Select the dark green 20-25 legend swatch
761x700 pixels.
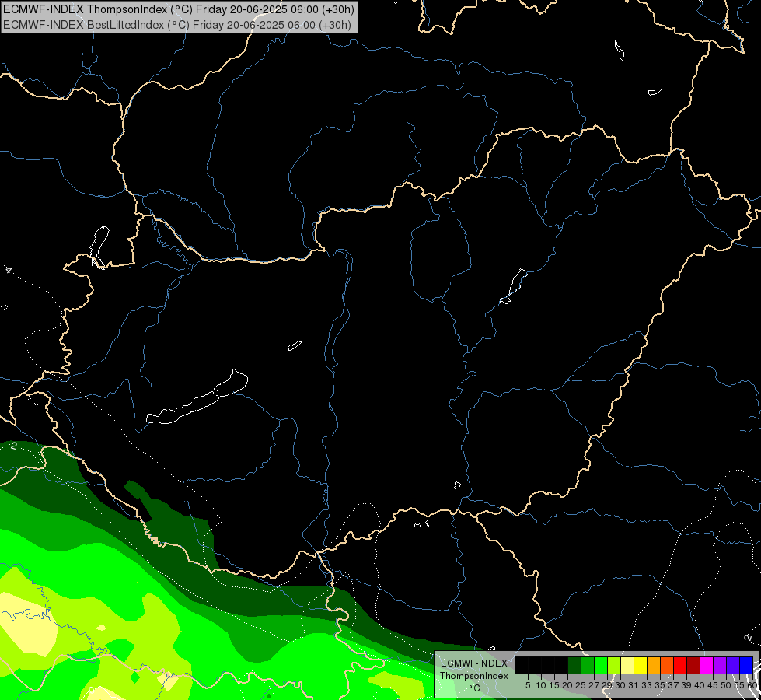[x=574, y=665]
